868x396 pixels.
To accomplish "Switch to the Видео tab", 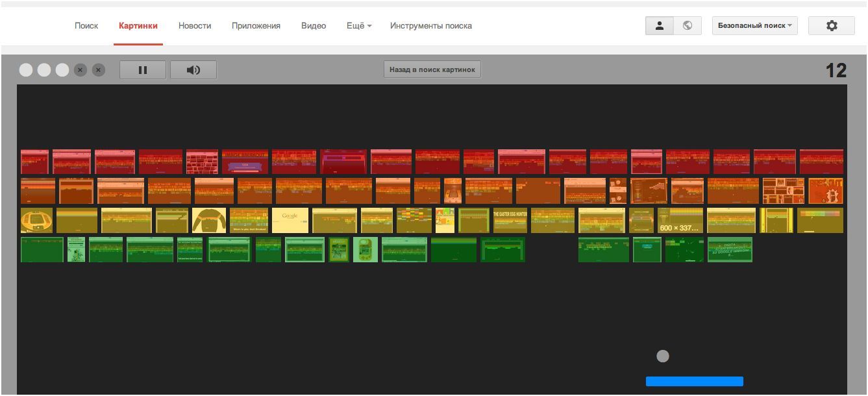I will pyautogui.click(x=314, y=26).
